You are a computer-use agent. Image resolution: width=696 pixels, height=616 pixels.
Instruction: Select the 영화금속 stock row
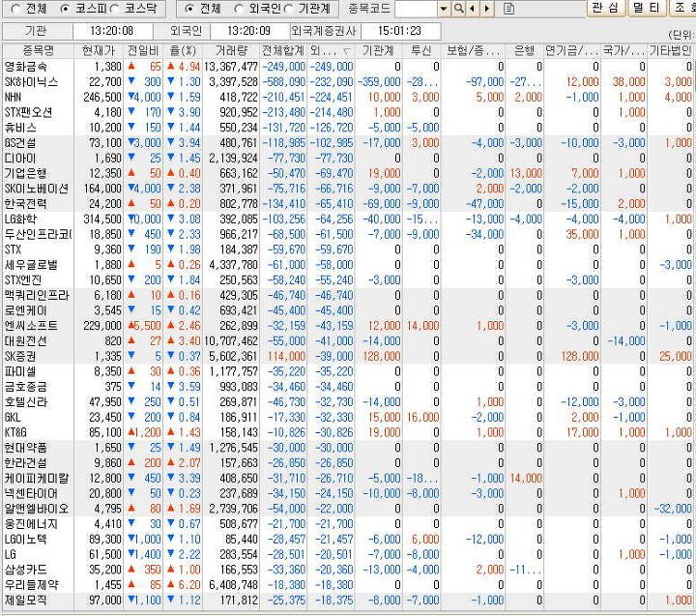pyautogui.click(x=348, y=67)
